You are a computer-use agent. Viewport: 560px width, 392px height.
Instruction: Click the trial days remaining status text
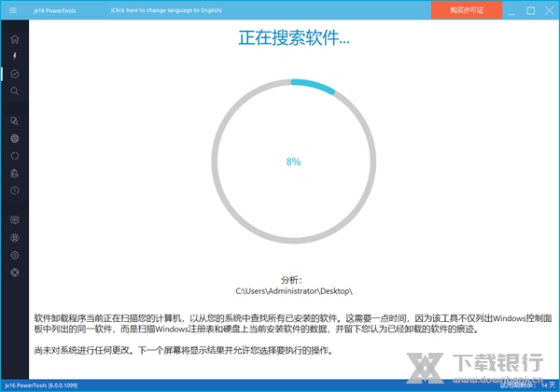click(x=527, y=385)
